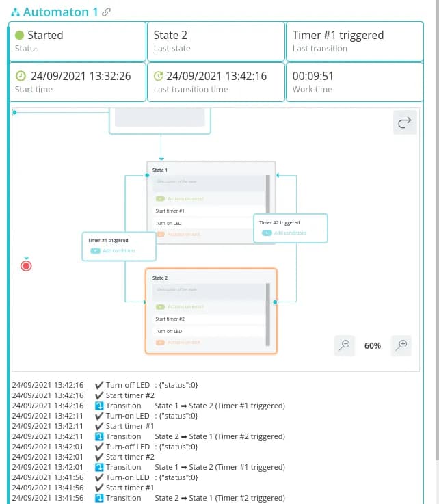Image resolution: width=439 pixels, height=504 pixels.
Task: Zoom in the automaton diagram
Action: [x=402, y=345]
